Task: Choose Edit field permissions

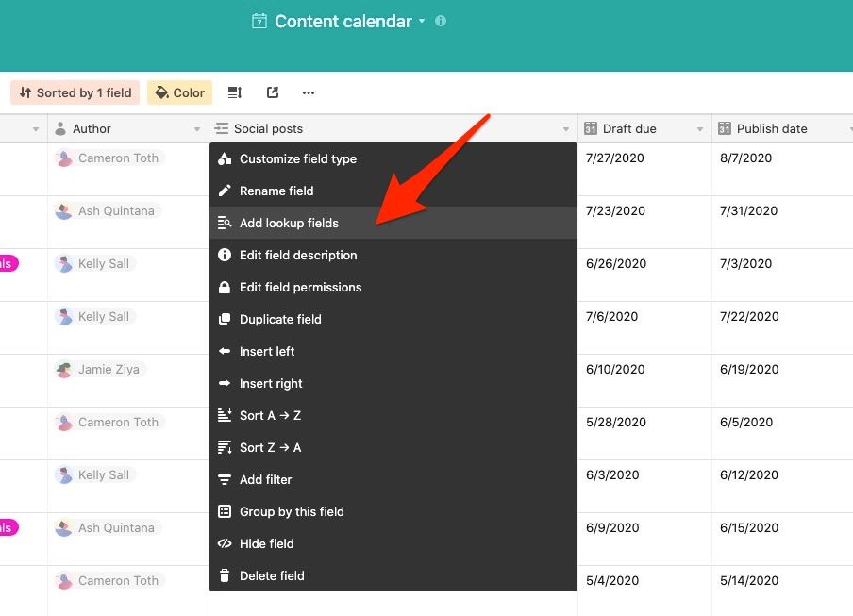Action: click(x=393, y=287)
